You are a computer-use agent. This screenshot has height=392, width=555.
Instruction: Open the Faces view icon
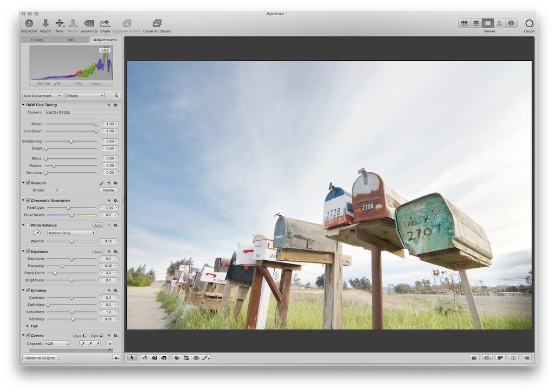tap(499, 23)
